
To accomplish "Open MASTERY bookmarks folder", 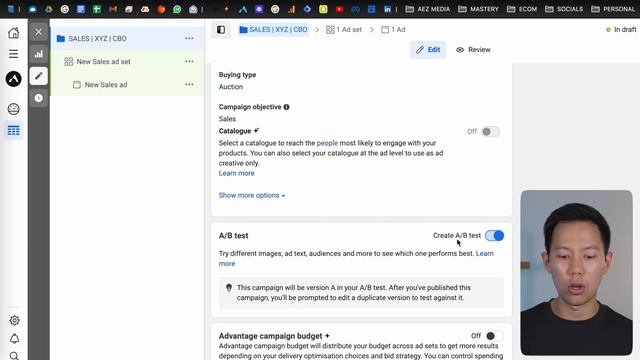I will tap(478, 9).
